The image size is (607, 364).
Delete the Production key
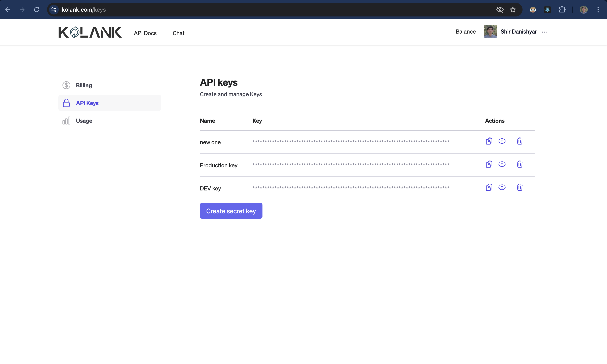pos(519,164)
